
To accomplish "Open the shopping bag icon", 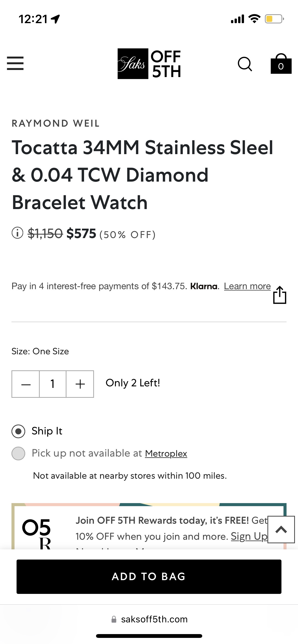I will tap(281, 64).
